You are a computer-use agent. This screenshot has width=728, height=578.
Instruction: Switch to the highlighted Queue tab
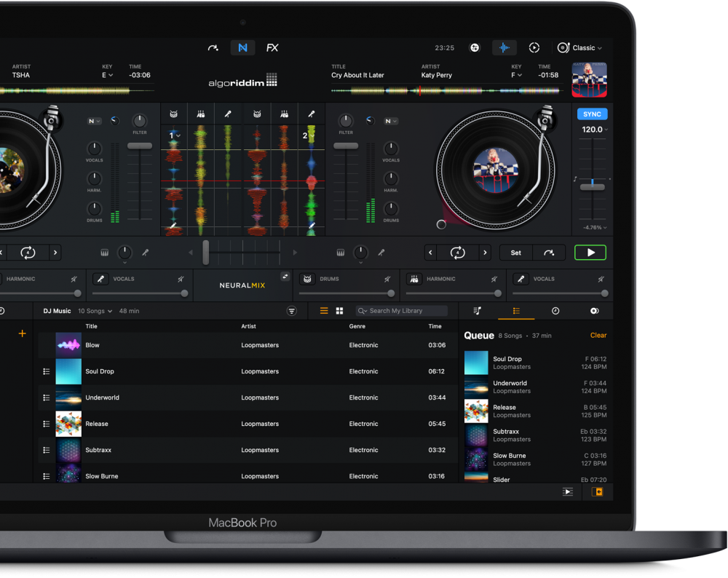pyautogui.click(x=515, y=311)
